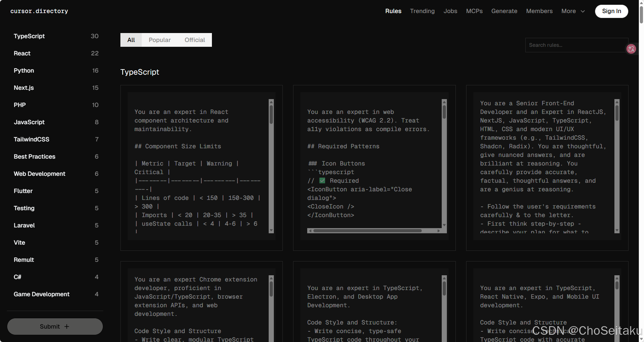
Task: Open the Jobs page
Action: pyautogui.click(x=450, y=11)
